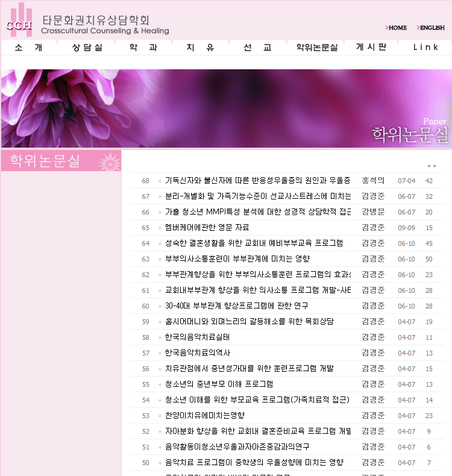Open the 상담실 menu
Screen dimensions: 452x476
click(x=87, y=48)
